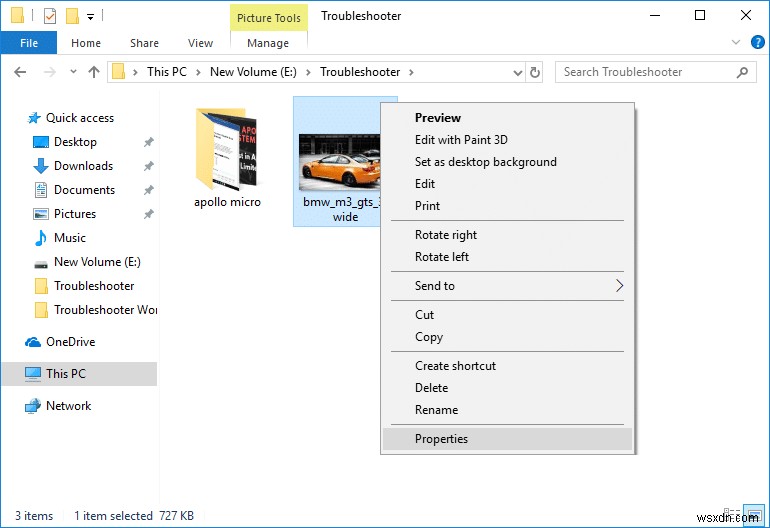Choose Delete from the context menu
The height and width of the screenshot is (528, 770).
point(508,388)
